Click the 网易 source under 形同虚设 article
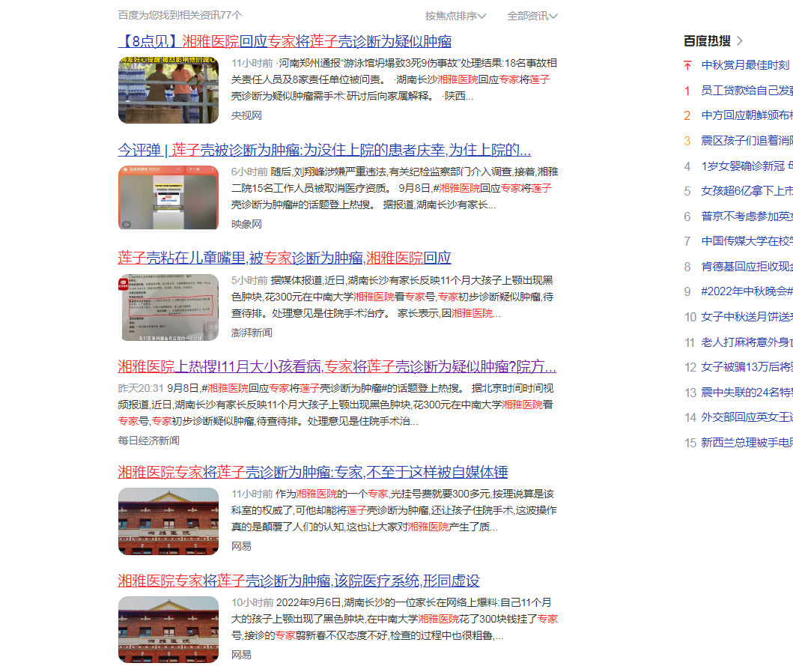This screenshot has height=672, width=793. tap(241, 655)
